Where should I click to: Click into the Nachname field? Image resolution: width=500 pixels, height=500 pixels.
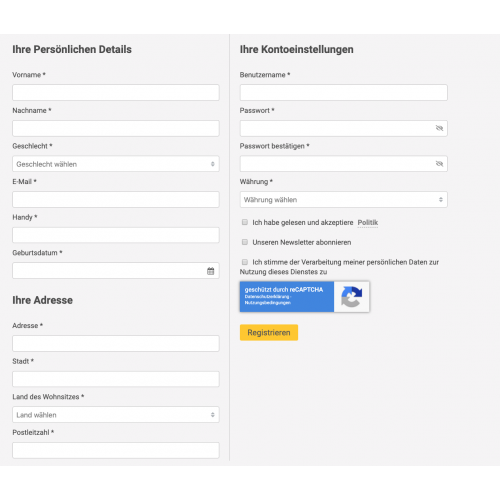pos(116,128)
